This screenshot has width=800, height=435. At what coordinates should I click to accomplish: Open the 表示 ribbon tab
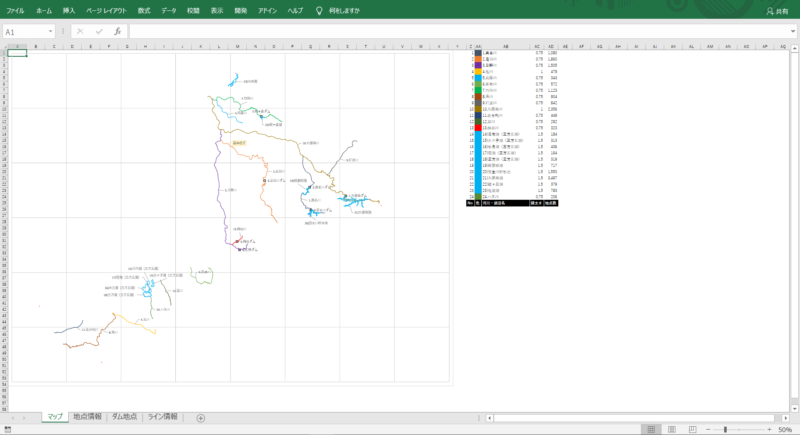click(217, 10)
